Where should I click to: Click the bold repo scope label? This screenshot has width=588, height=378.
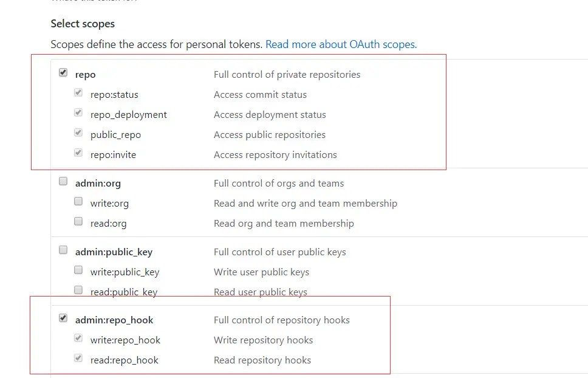[86, 75]
